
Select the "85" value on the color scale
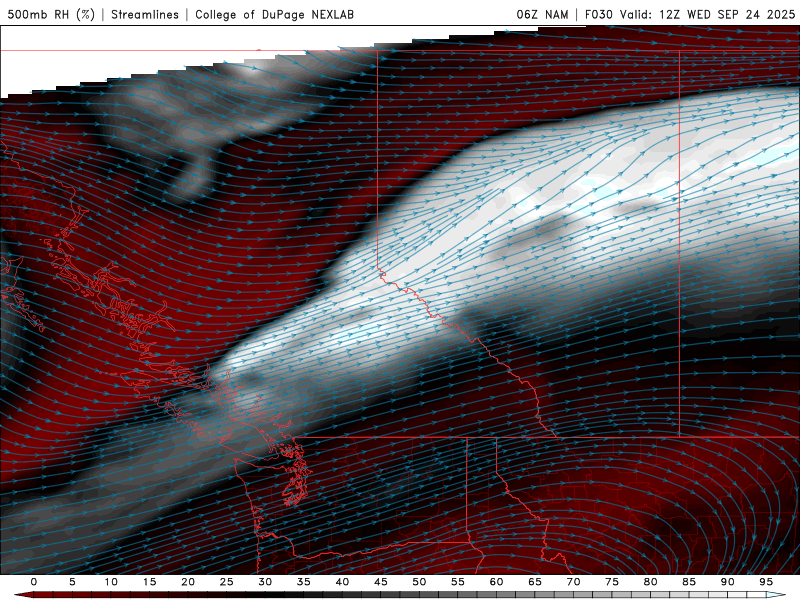pos(689,582)
